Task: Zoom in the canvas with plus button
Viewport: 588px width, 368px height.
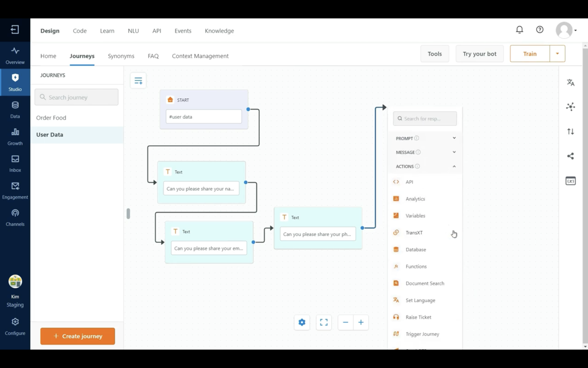Action: [x=361, y=322]
